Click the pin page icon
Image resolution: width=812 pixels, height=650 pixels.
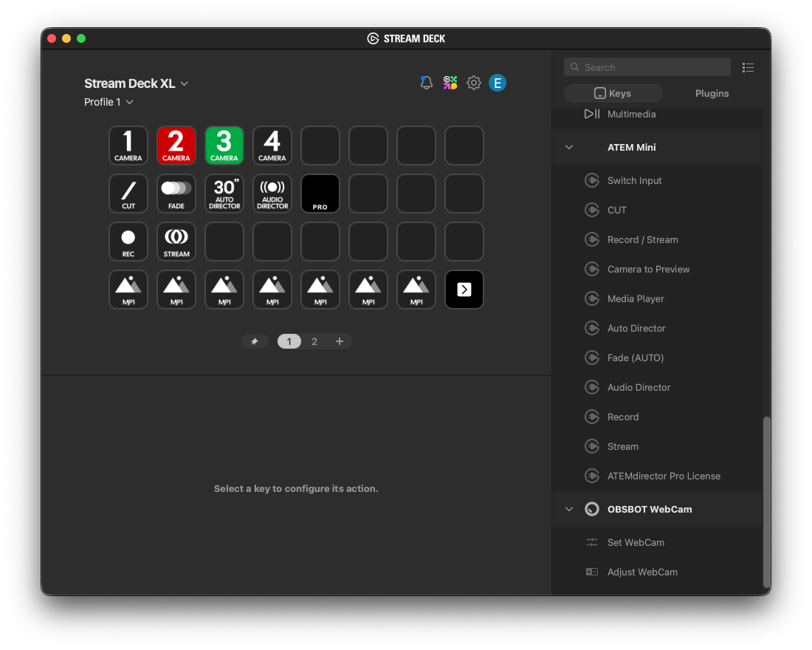[x=254, y=341]
